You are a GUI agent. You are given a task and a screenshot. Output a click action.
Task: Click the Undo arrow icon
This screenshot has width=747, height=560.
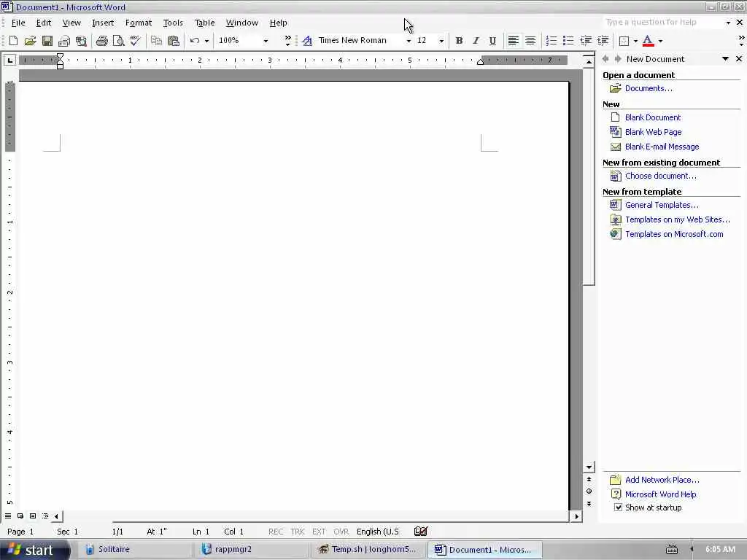click(x=194, y=41)
